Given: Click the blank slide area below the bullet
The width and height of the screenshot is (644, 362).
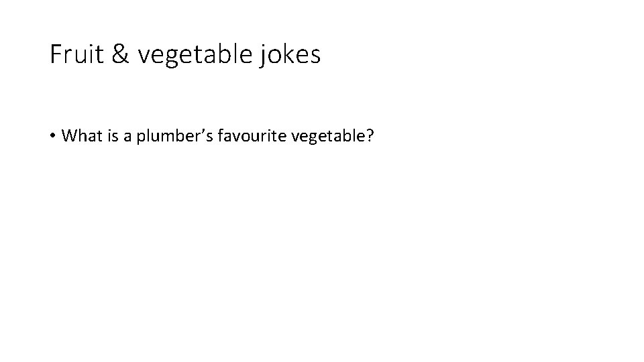Looking at the screenshot, I should pos(322,246).
